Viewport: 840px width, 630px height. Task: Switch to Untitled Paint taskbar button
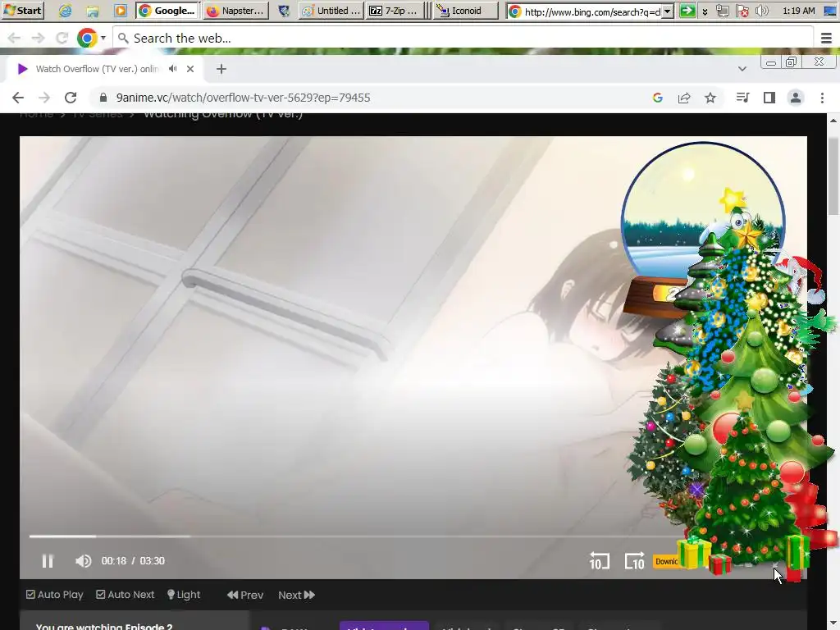pyautogui.click(x=331, y=11)
